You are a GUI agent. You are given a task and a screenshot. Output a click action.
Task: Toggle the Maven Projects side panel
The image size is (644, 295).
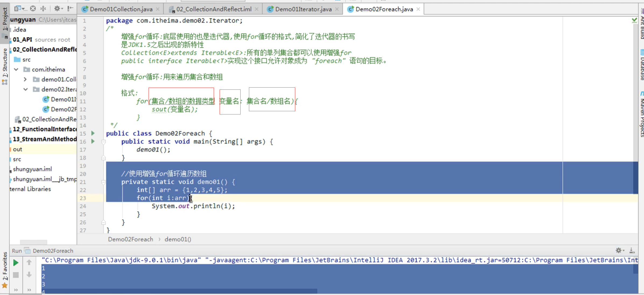[642, 114]
